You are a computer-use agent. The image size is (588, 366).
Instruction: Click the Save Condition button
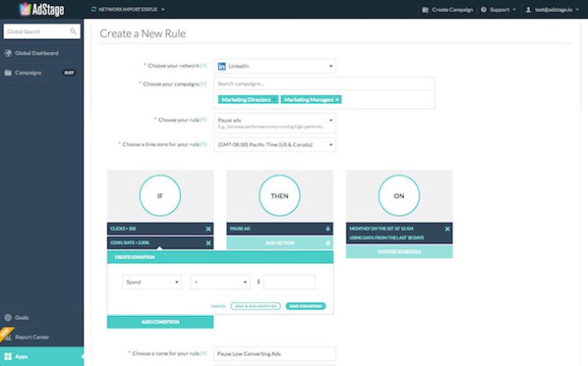pos(305,306)
